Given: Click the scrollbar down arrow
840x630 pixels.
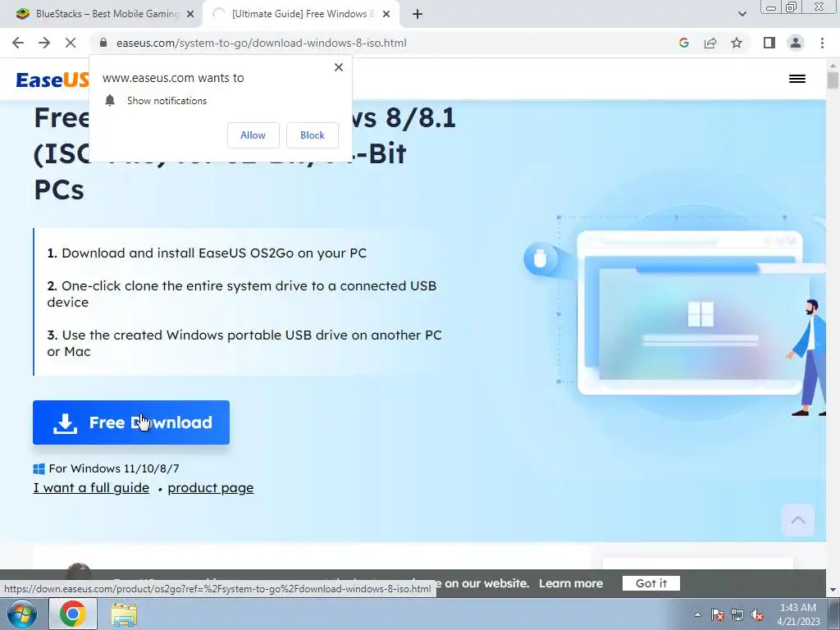Looking at the screenshot, I should [833, 589].
